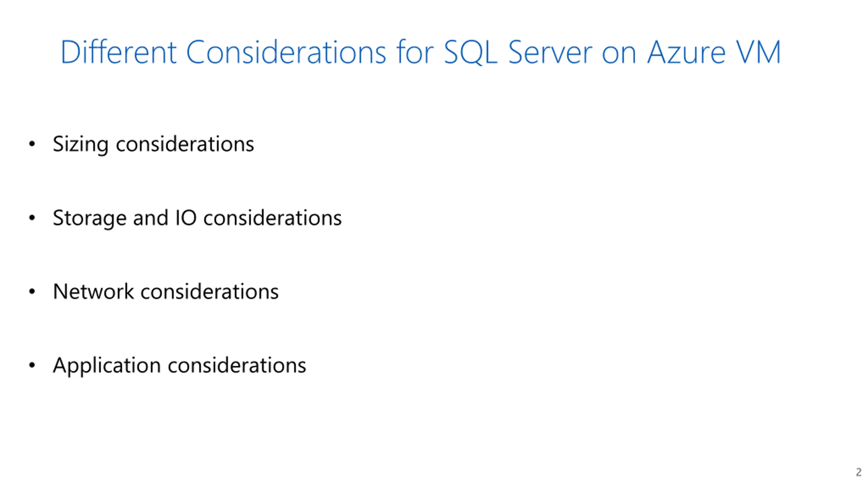The width and height of the screenshot is (868, 488).
Task: Click the bullet marker before Application considerations
Action: tap(32, 365)
